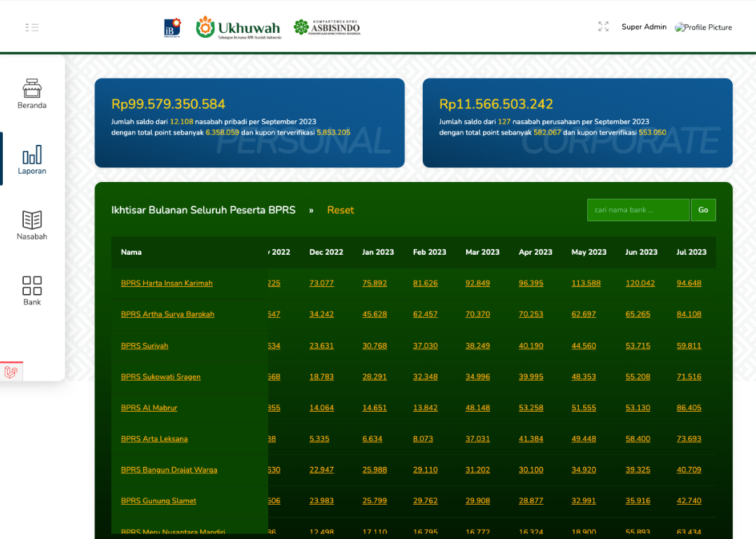This screenshot has width=756, height=539.
Task: Click value 55.208 in Jun 2023
Action: pyautogui.click(x=638, y=377)
